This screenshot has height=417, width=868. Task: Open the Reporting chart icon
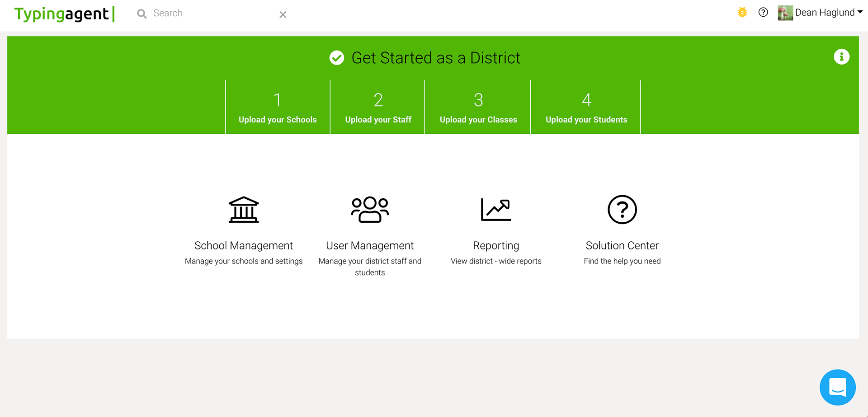coord(496,210)
